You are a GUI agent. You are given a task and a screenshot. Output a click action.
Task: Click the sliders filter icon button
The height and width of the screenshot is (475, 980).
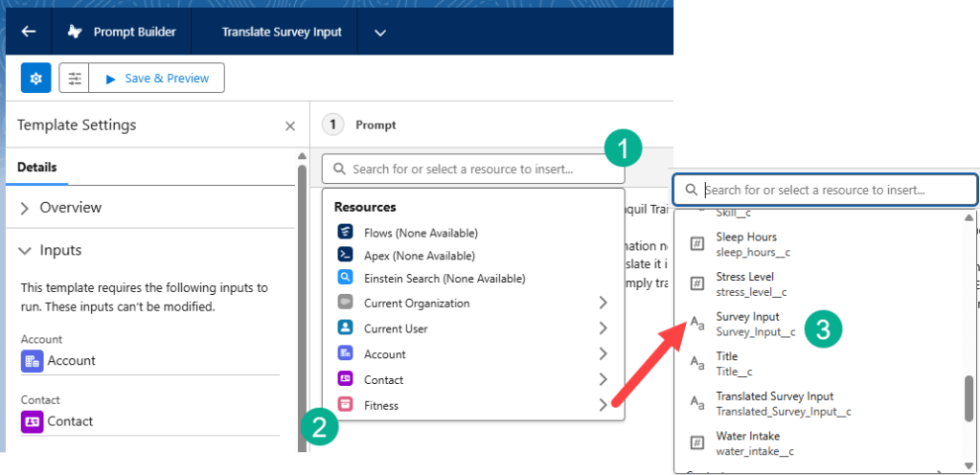[75, 79]
